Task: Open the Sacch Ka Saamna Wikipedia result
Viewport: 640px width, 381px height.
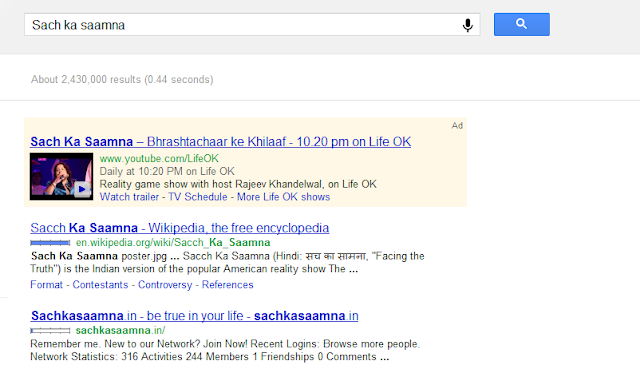Action: point(180,228)
